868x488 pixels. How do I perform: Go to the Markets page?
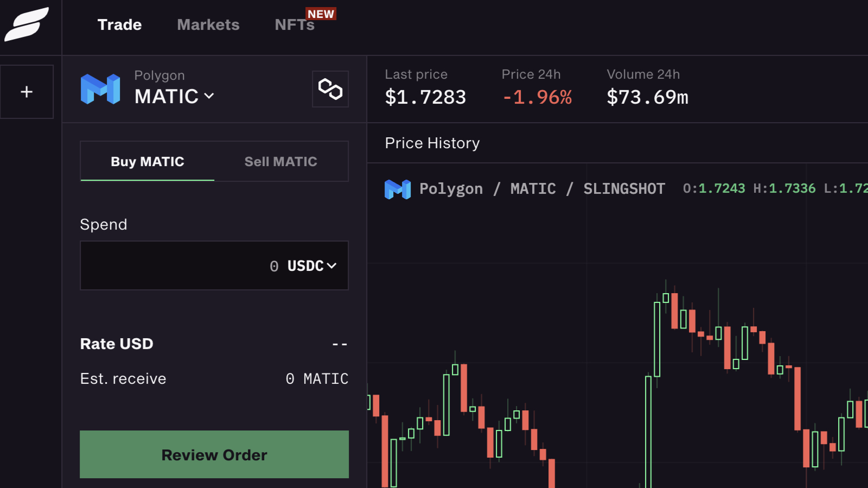[x=208, y=25]
